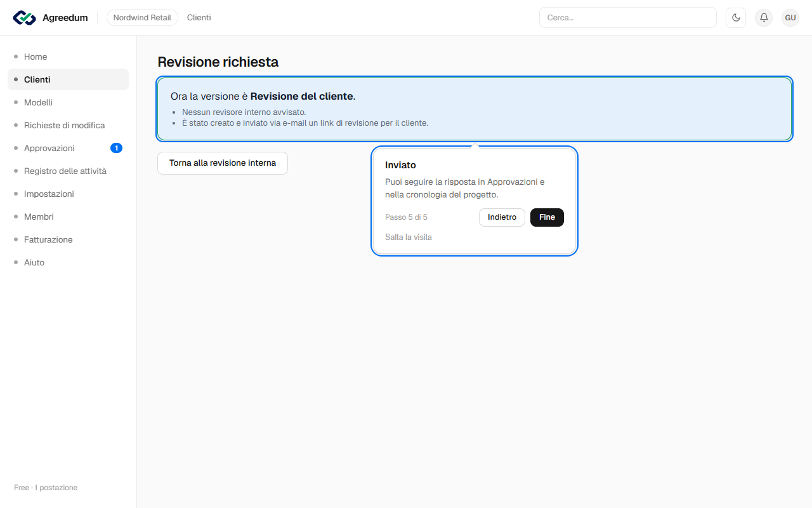Click the text Nessun revisore interno avvisato
812x508 pixels.
point(244,112)
